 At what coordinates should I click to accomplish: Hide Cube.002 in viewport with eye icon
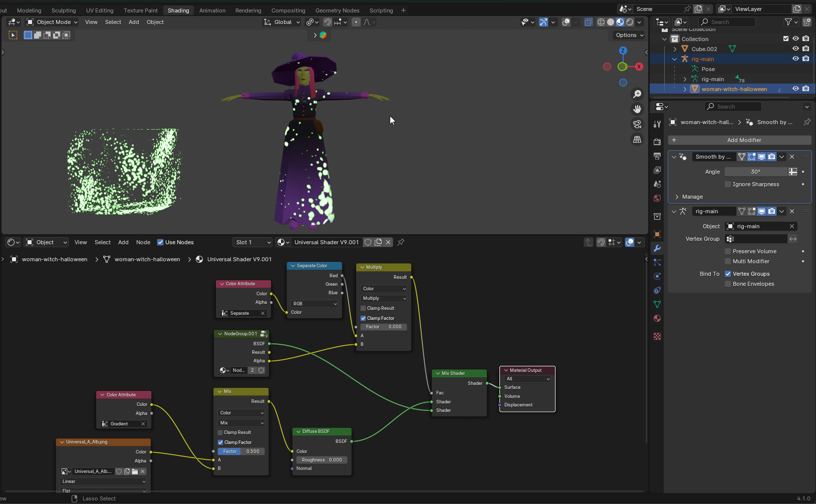coord(795,49)
